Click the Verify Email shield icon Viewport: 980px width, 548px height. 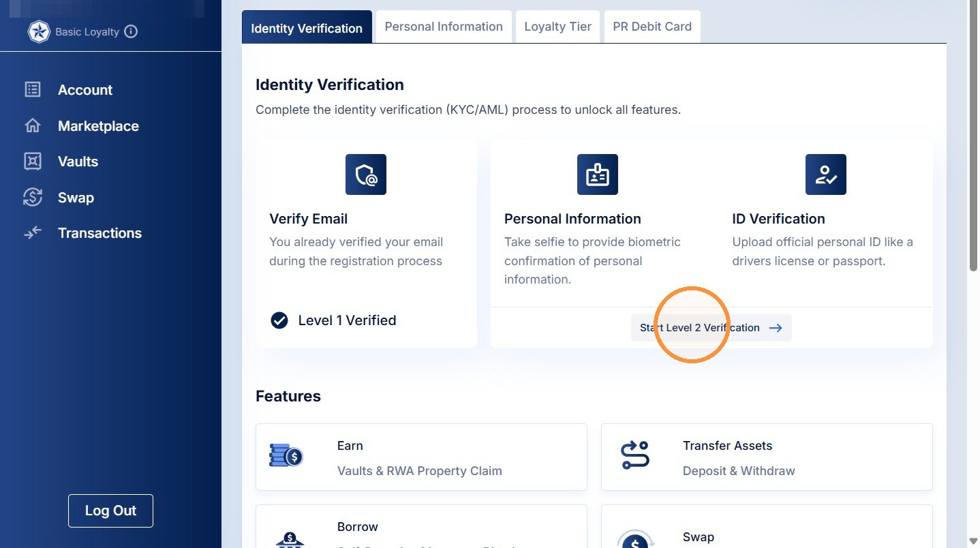(366, 174)
